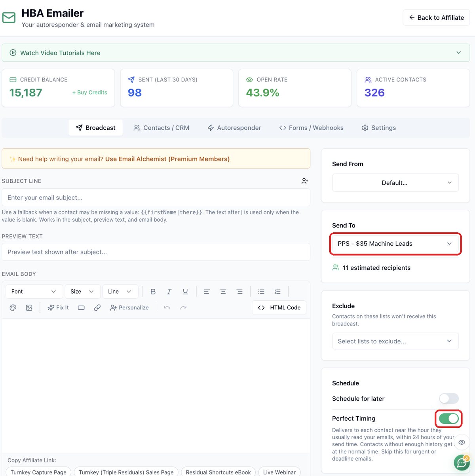Add personalization to the subject line

pyautogui.click(x=305, y=181)
